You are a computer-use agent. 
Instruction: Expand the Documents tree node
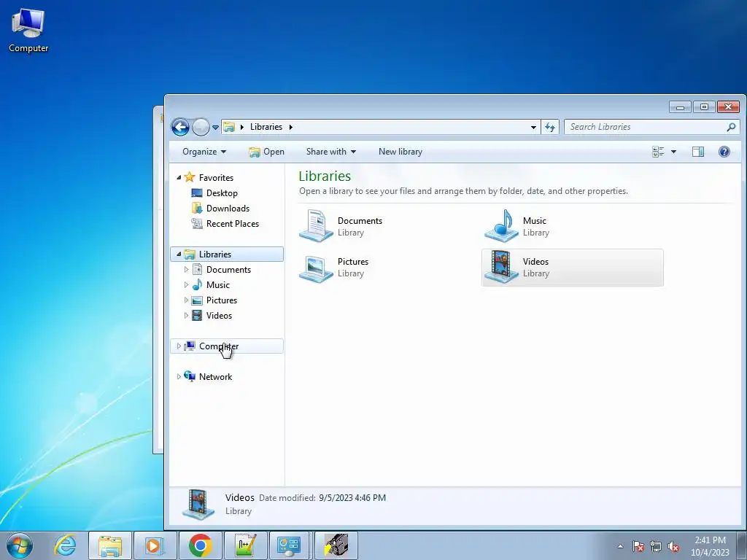click(186, 270)
